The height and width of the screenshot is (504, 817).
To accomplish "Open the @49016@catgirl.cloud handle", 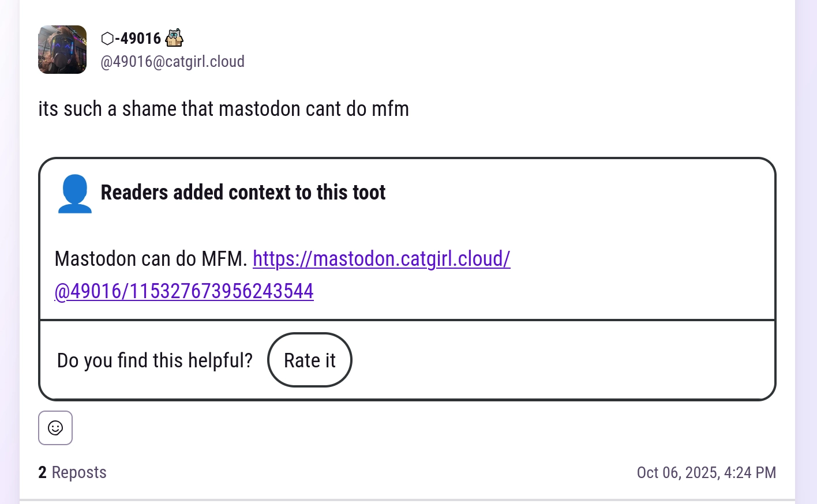I will [173, 62].
